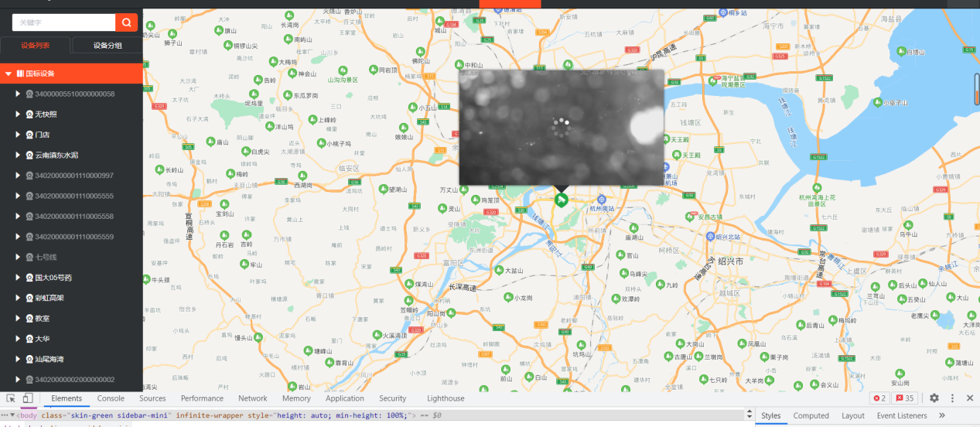Expand the 七号线 device node
Image resolution: width=980 pixels, height=427 pixels.
[x=18, y=257]
